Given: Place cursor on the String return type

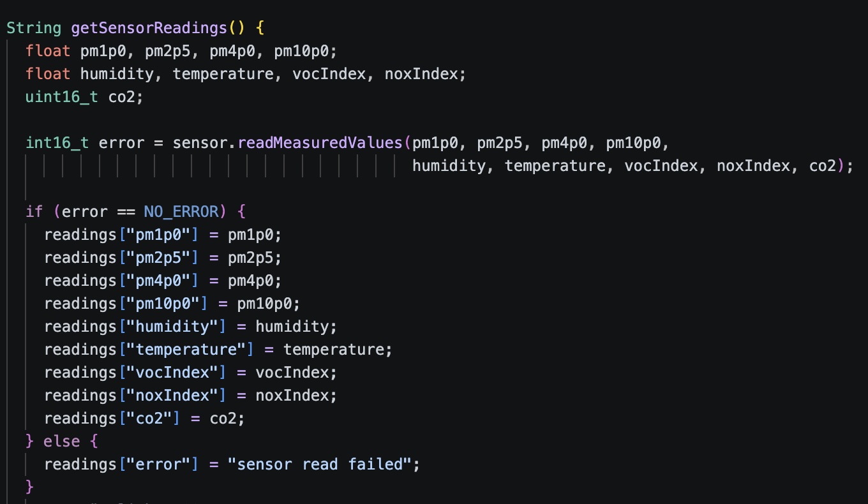Looking at the screenshot, I should (34, 28).
